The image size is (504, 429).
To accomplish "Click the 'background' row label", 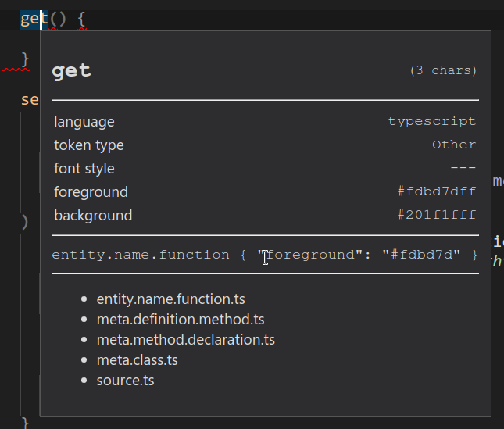I will (x=93, y=216).
